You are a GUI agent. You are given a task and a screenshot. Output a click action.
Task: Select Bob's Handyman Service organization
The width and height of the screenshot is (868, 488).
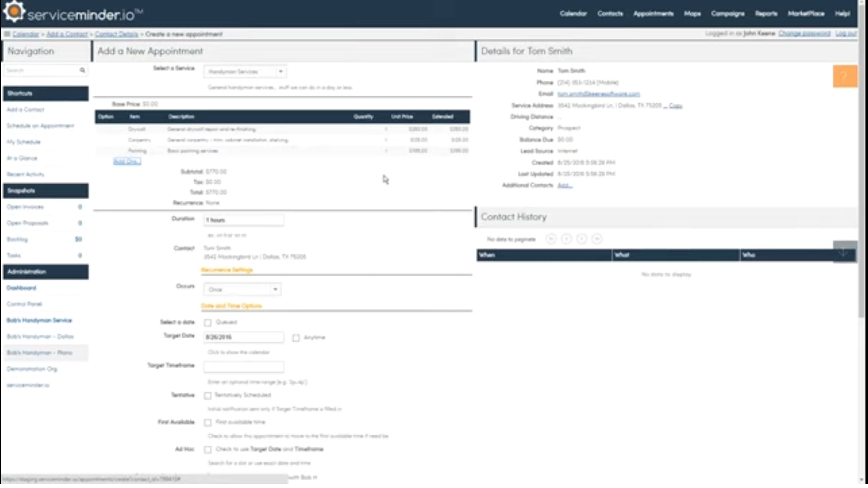pyautogui.click(x=39, y=320)
